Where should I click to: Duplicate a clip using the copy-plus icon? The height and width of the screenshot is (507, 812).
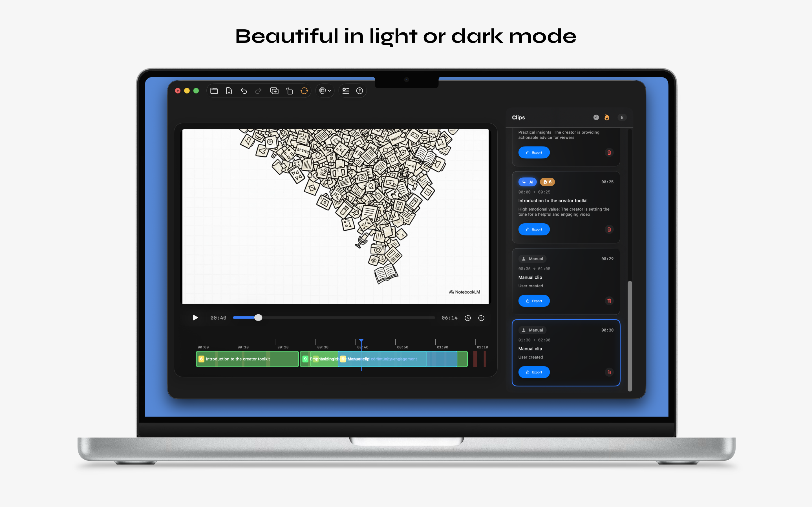[x=274, y=91]
